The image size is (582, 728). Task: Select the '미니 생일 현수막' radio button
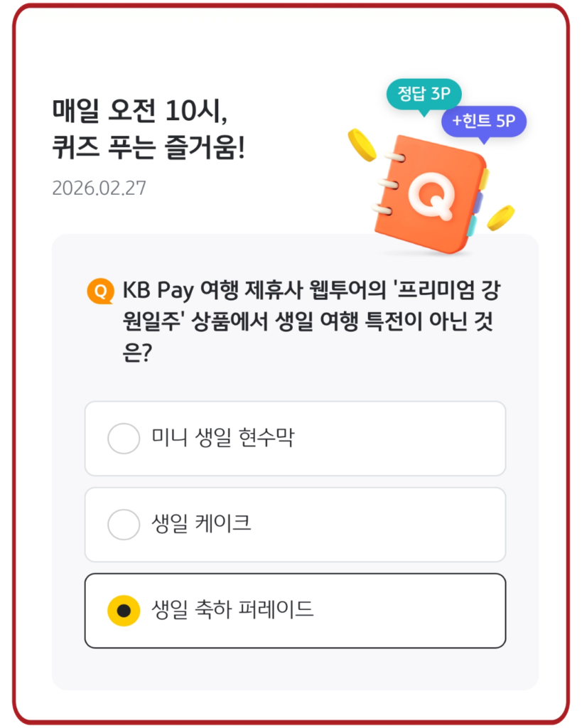[x=124, y=438]
